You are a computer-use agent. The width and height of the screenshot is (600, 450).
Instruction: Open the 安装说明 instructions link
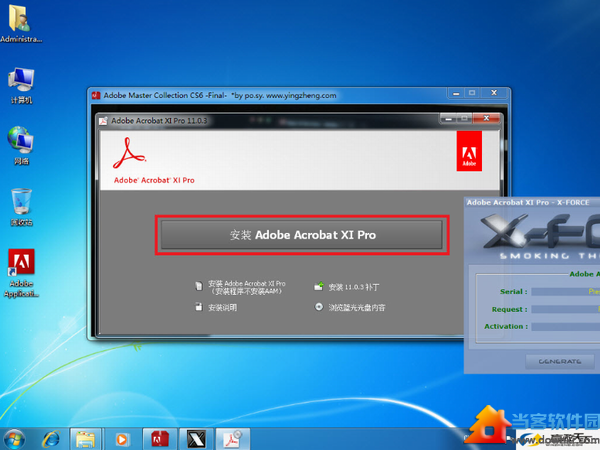click(222, 307)
